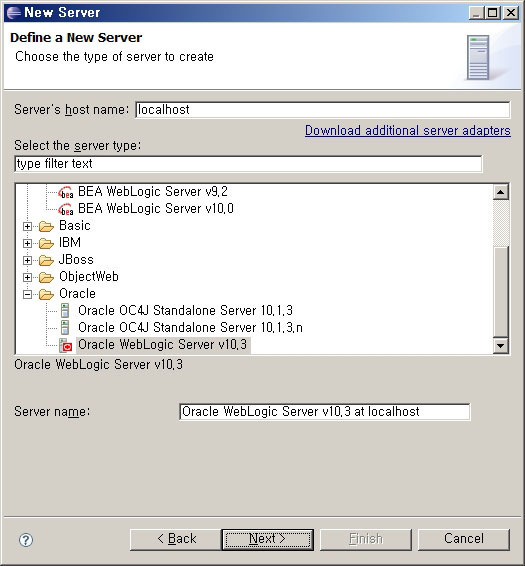525x566 pixels.
Task: Maximize the New Server dialog
Action: (493, 13)
